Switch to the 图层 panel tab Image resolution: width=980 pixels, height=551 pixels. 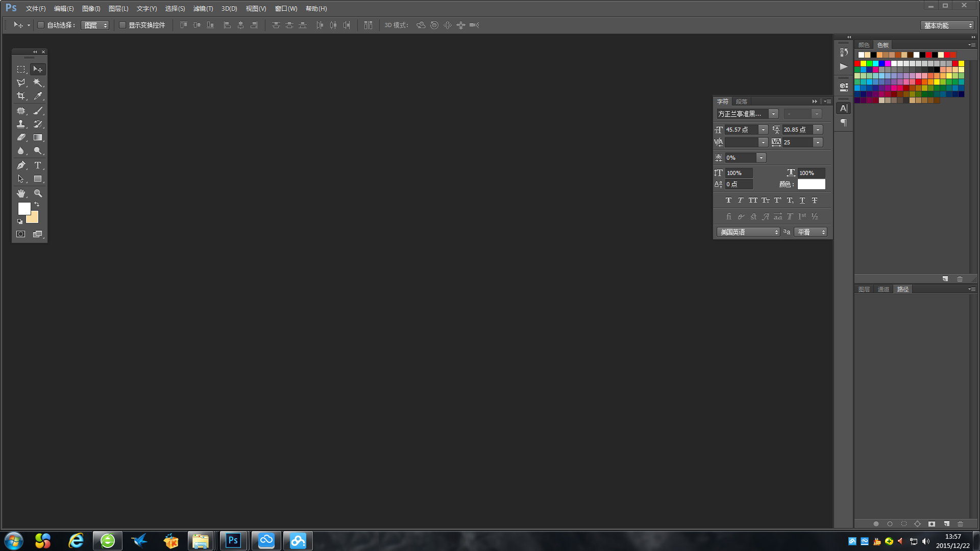click(864, 289)
